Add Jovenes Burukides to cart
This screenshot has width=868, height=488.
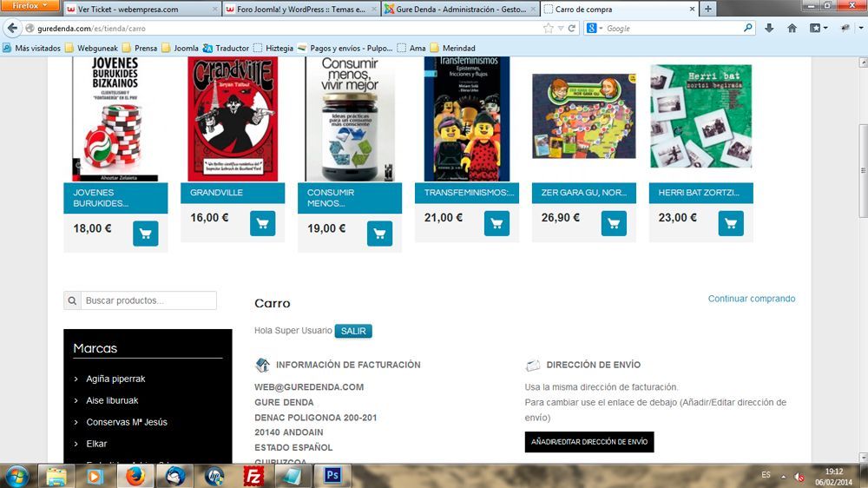[x=146, y=234]
